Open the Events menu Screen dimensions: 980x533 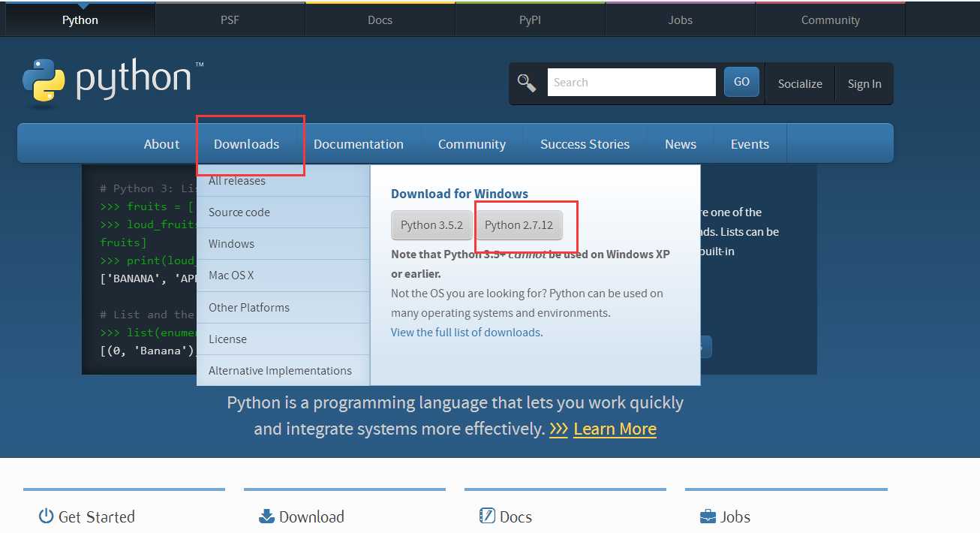coord(750,144)
